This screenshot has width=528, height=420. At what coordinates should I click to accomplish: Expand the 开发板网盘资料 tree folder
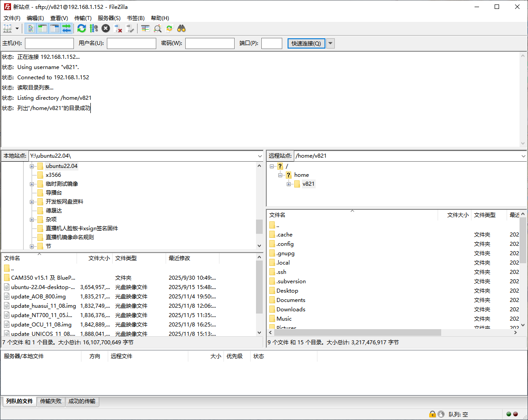point(32,202)
